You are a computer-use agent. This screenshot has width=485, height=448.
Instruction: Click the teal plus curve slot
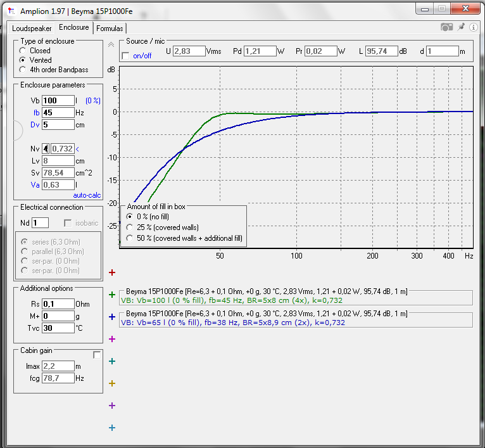[x=112, y=361]
